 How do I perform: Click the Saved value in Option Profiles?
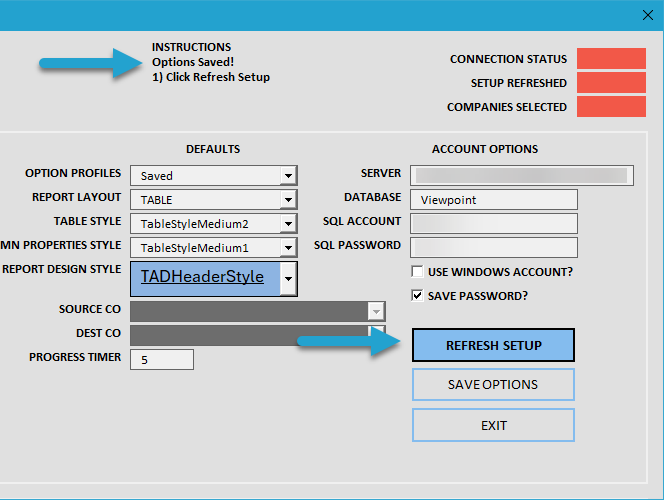157,176
